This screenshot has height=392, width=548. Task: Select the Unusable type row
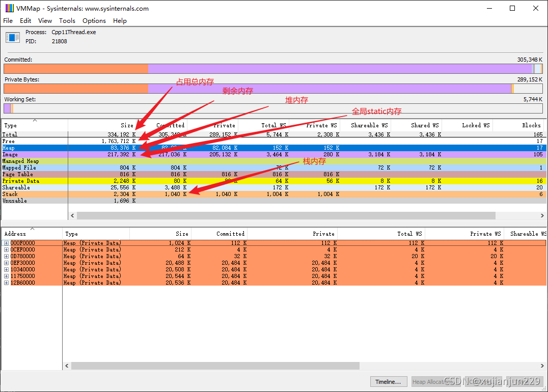click(x=273, y=201)
